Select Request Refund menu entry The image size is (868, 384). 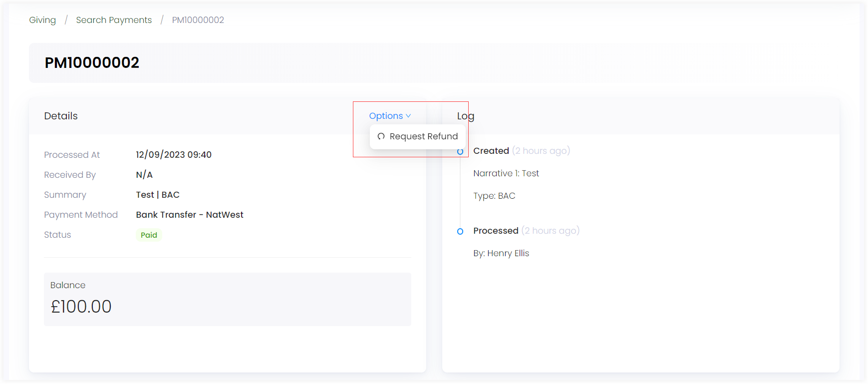tap(417, 136)
